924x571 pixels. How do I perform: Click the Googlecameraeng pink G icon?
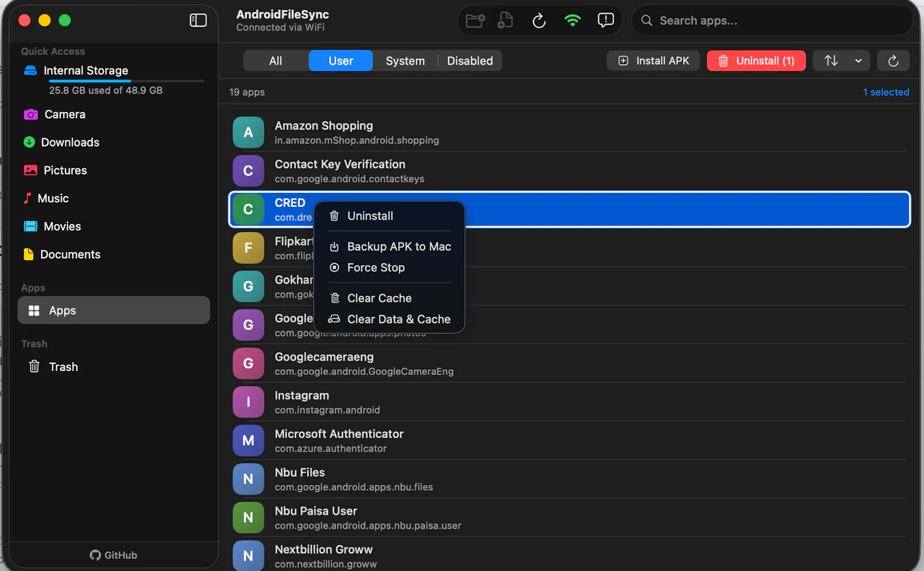[x=248, y=364]
